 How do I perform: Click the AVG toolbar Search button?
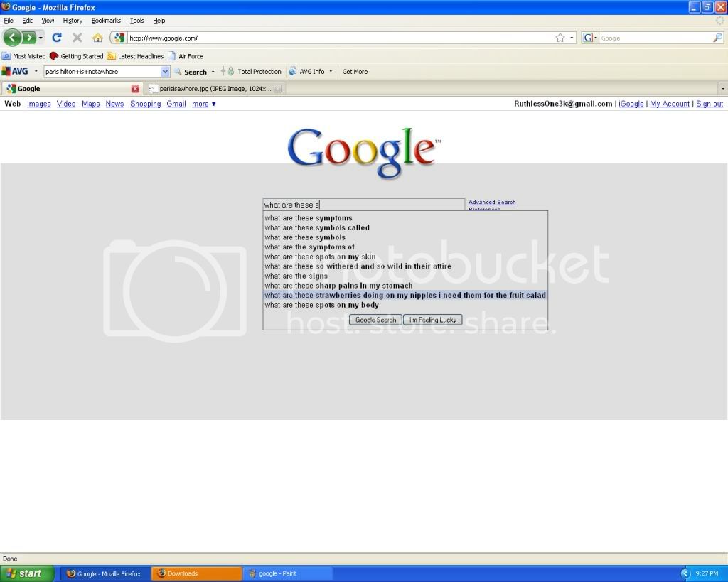coord(191,72)
